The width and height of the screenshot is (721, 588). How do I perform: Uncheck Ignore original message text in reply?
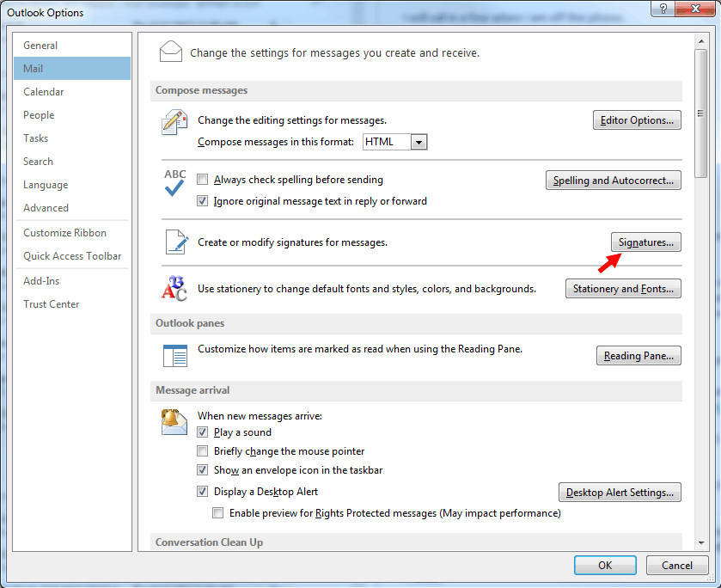point(202,201)
